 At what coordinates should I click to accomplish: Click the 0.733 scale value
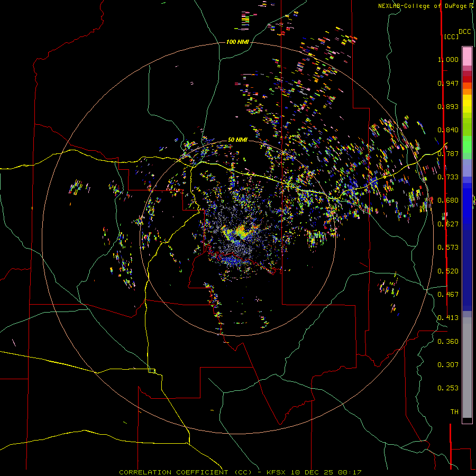pyautogui.click(x=448, y=177)
